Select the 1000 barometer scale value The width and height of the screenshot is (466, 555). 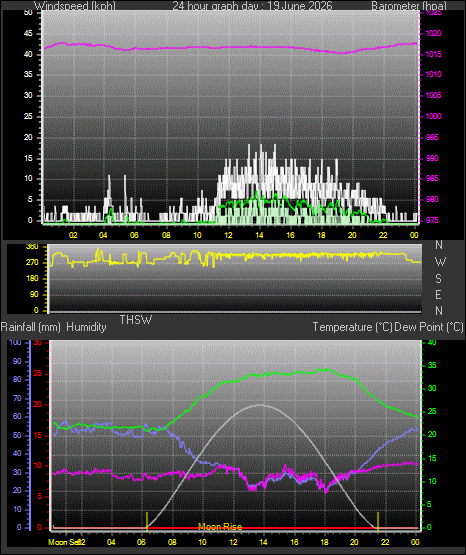click(433, 116)
